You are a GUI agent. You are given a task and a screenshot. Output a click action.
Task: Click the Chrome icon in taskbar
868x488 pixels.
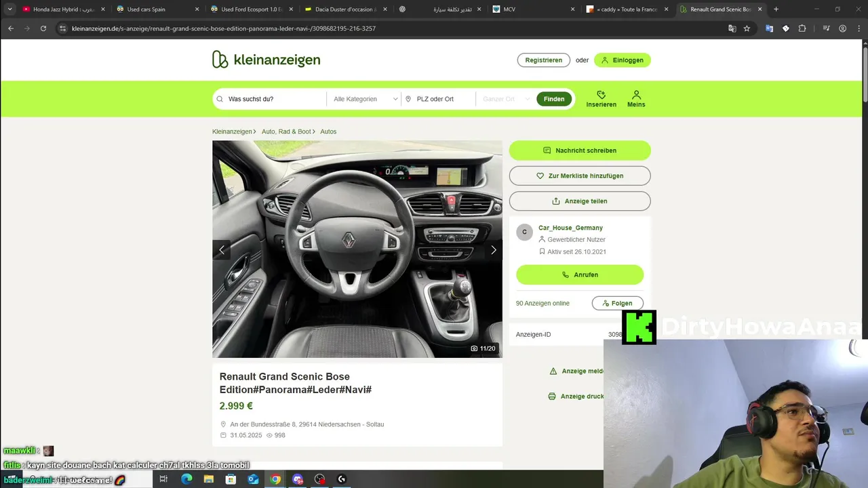[275, 479]
